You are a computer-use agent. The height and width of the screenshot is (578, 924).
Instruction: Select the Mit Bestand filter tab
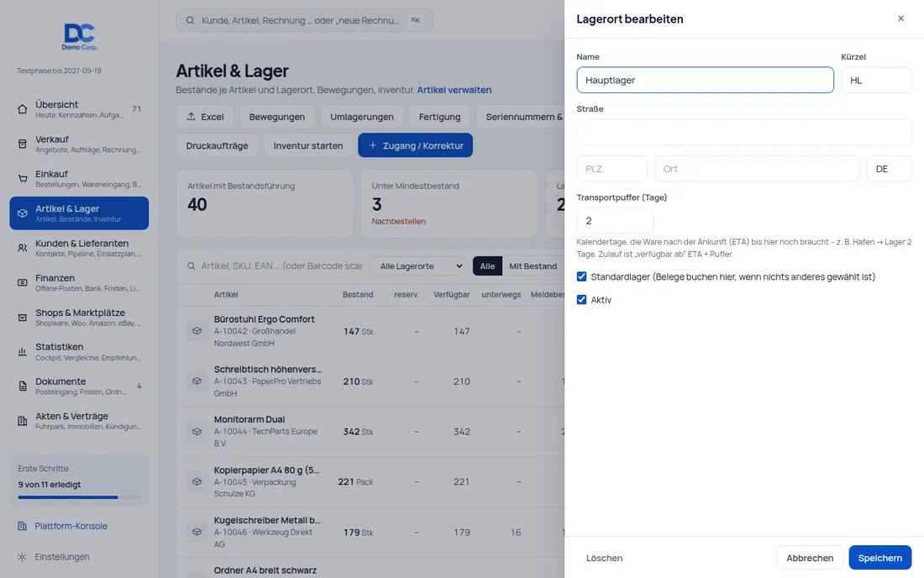coord(533,266)
